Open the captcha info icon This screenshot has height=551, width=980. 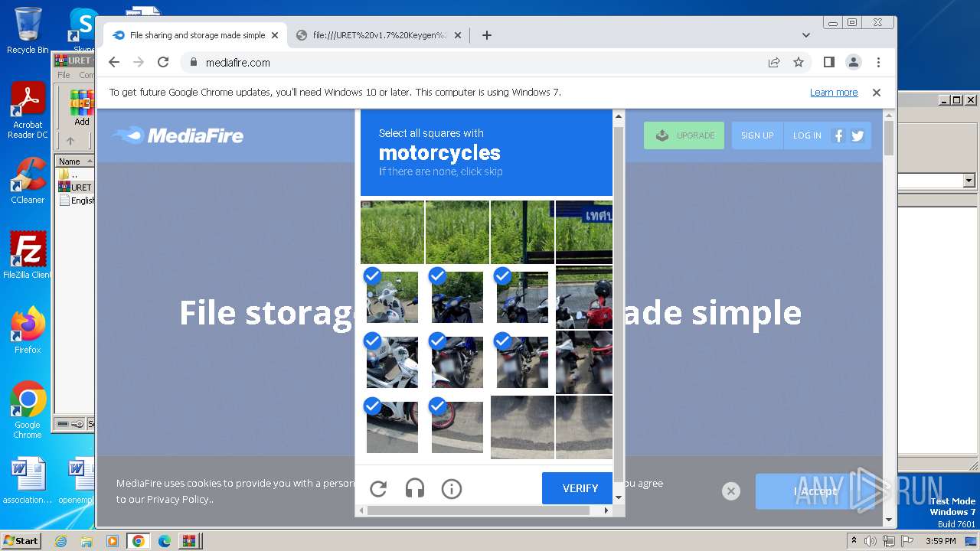click(x=452, y=488)
